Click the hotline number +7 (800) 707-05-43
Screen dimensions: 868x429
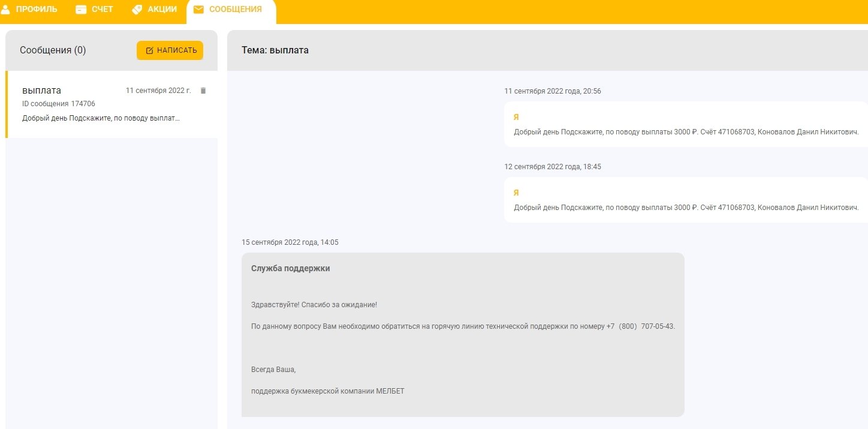[640, 326]
